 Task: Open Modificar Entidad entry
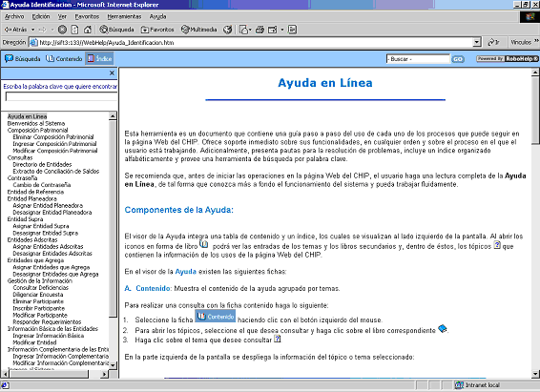[34, 342]
